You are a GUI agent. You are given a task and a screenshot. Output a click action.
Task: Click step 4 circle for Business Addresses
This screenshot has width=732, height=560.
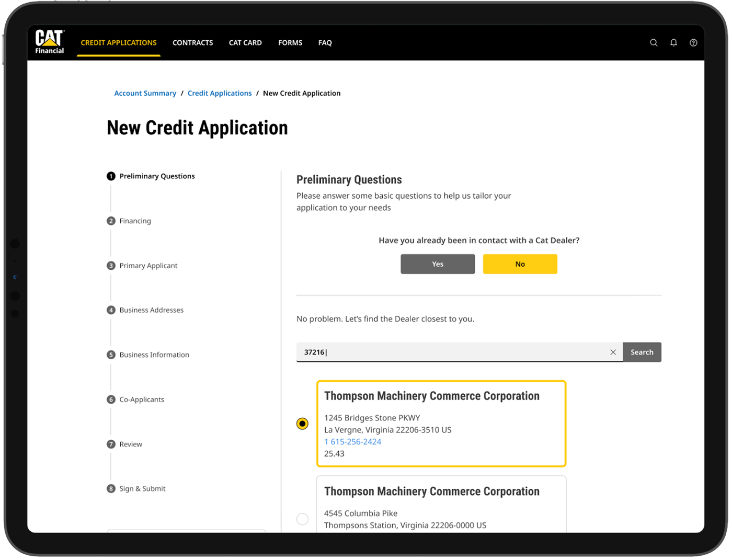tap(111, 310)
